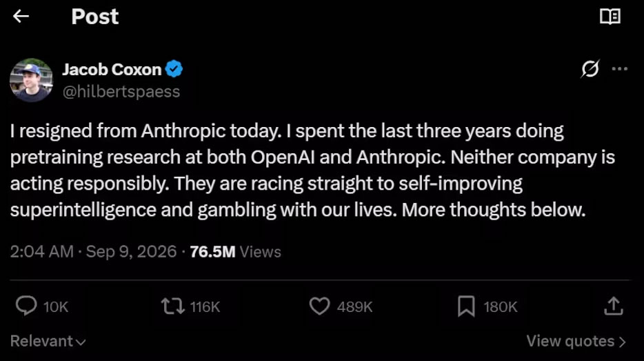This screenshot has height=361, width=644.
Task: Share the post via upload arrow icon
Action: coord(614,306)
